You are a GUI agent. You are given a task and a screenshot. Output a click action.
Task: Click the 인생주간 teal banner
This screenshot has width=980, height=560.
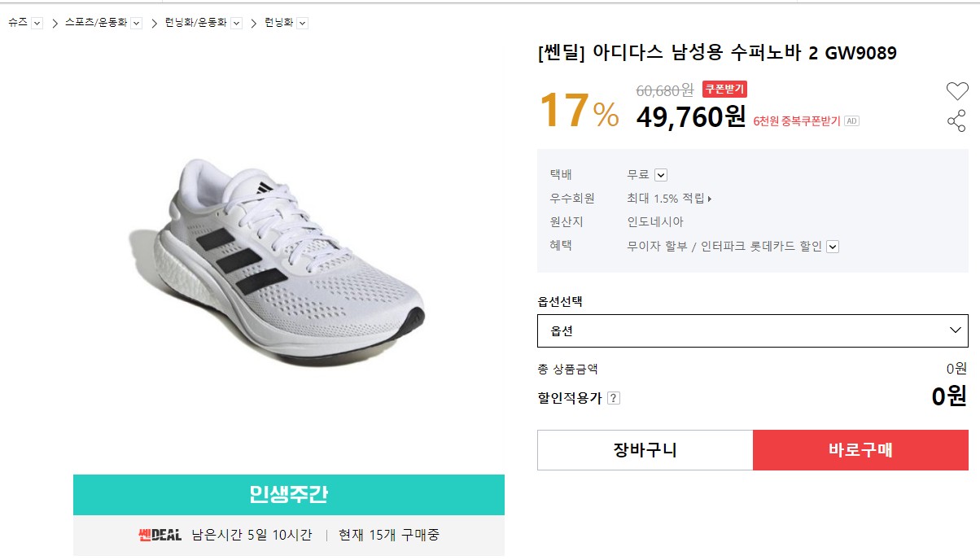click(x=288, y=494)
